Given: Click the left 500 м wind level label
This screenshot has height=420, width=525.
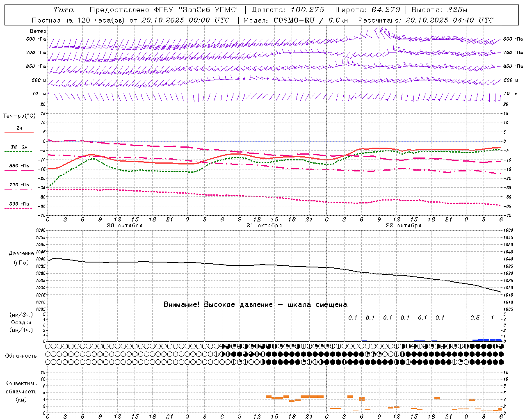Looking at the screenshot, I should click(39, 80).
